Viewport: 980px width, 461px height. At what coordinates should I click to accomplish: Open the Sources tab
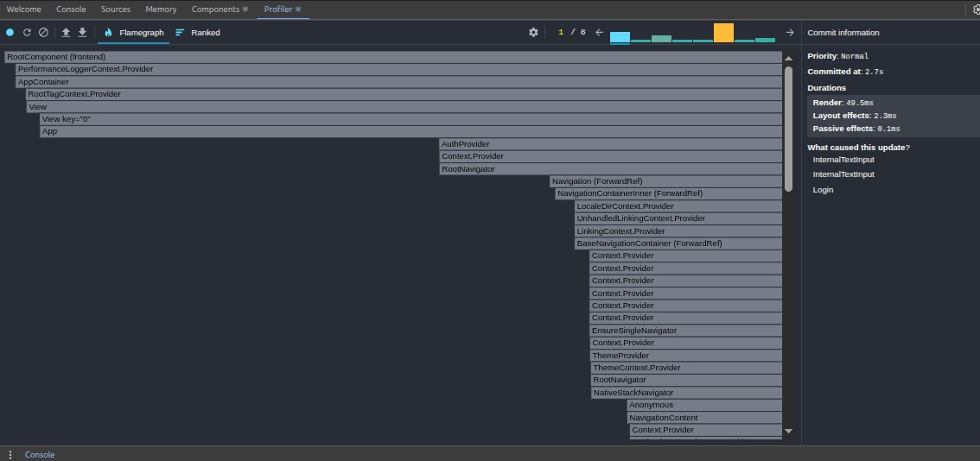click(116, 9)
